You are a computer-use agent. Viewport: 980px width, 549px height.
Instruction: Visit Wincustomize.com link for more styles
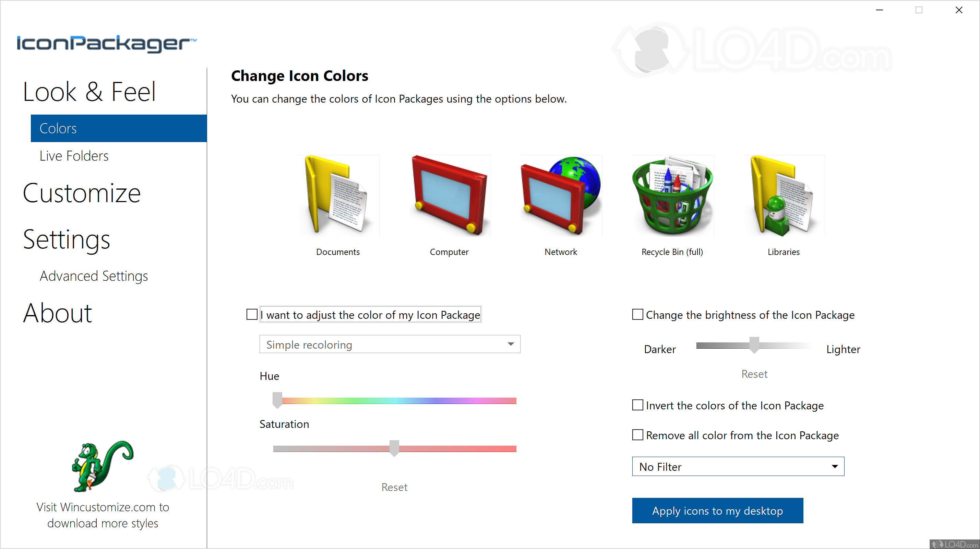(102, 515)
